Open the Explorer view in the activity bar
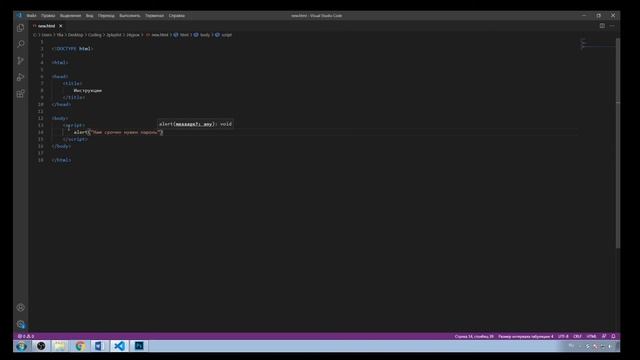 pyautogui.click(x=20, y=28)
